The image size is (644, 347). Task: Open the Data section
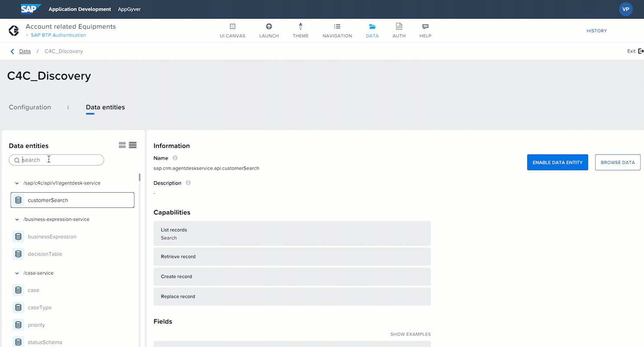[x=372, y=31]
